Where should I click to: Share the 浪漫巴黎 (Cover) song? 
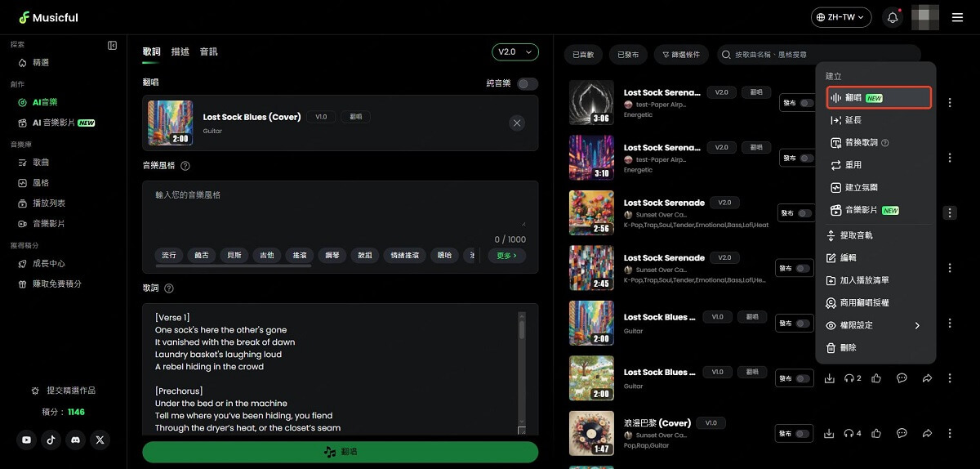(x=927, y=433)
